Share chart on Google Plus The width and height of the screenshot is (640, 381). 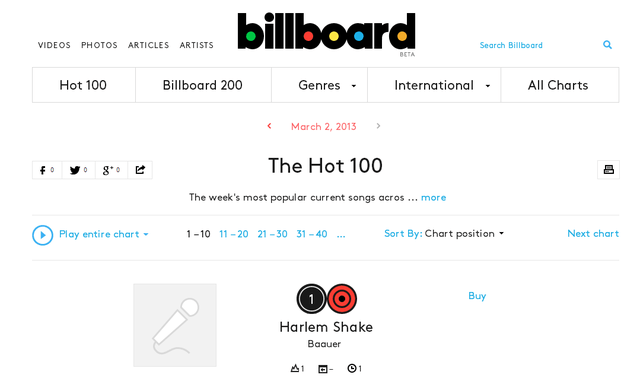pos(111,170)
